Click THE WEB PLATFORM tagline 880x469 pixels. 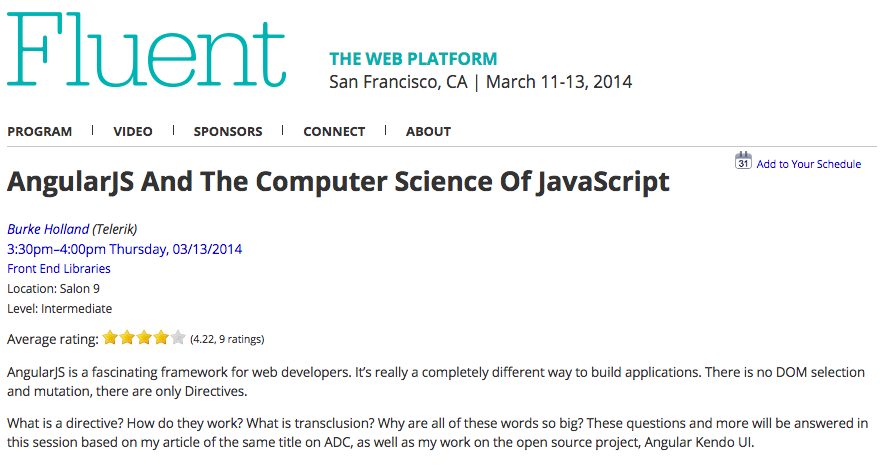(413, 59)
